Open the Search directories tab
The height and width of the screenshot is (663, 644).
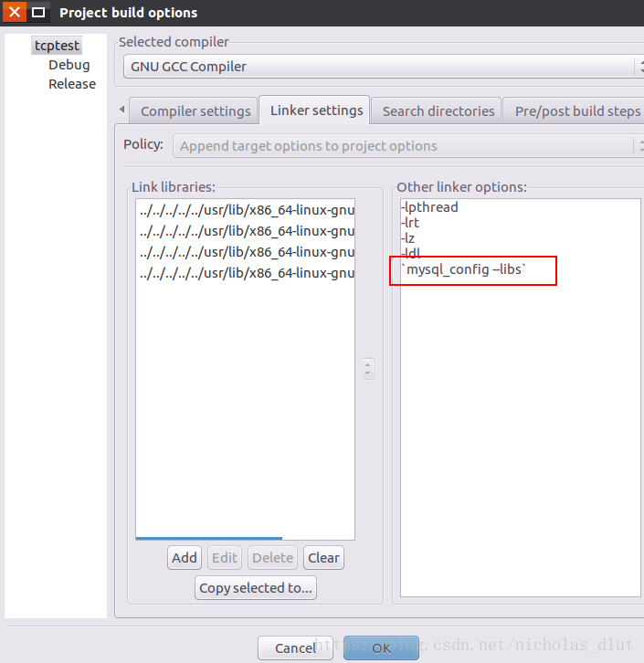pos(438,110)
